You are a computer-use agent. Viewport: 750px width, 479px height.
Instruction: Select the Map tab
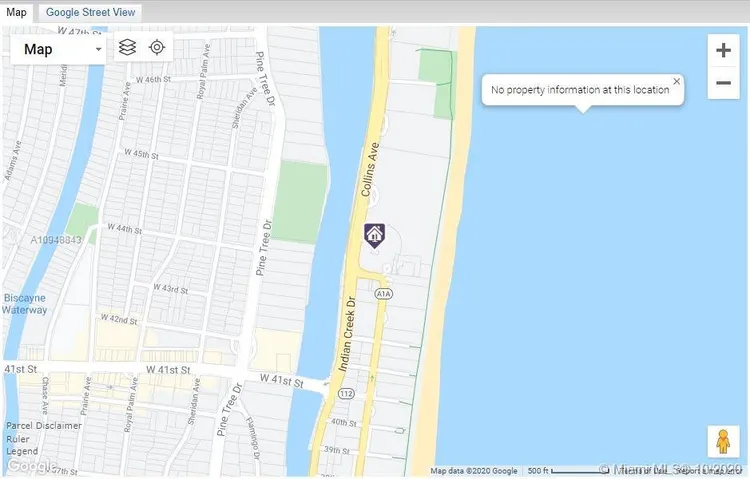pos(18,13)
